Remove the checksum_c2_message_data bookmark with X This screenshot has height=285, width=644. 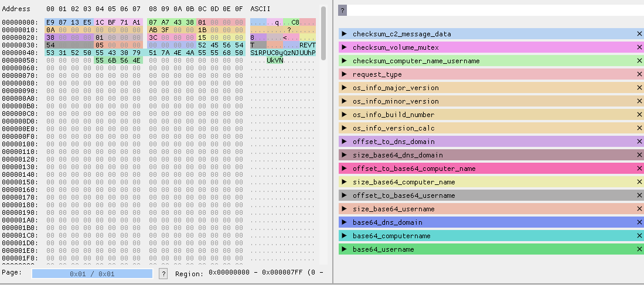(639, 34)
